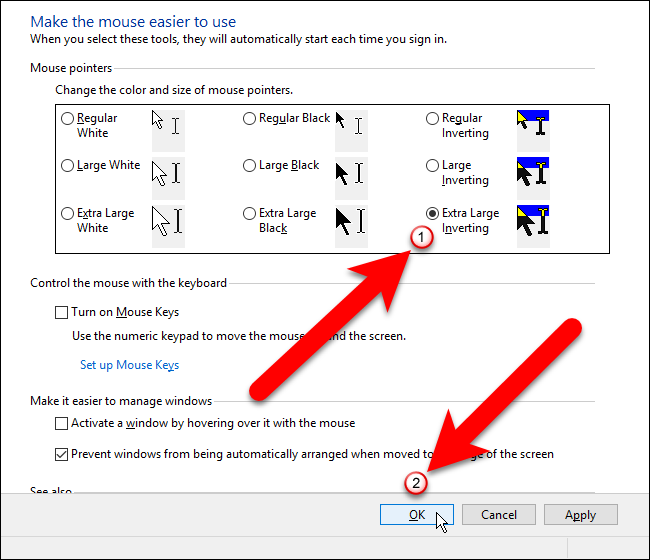Viewport: 650px width, 560px height.
Task: Click the Large Inverting pointer preview icon
Action: [x=532, y=173]
